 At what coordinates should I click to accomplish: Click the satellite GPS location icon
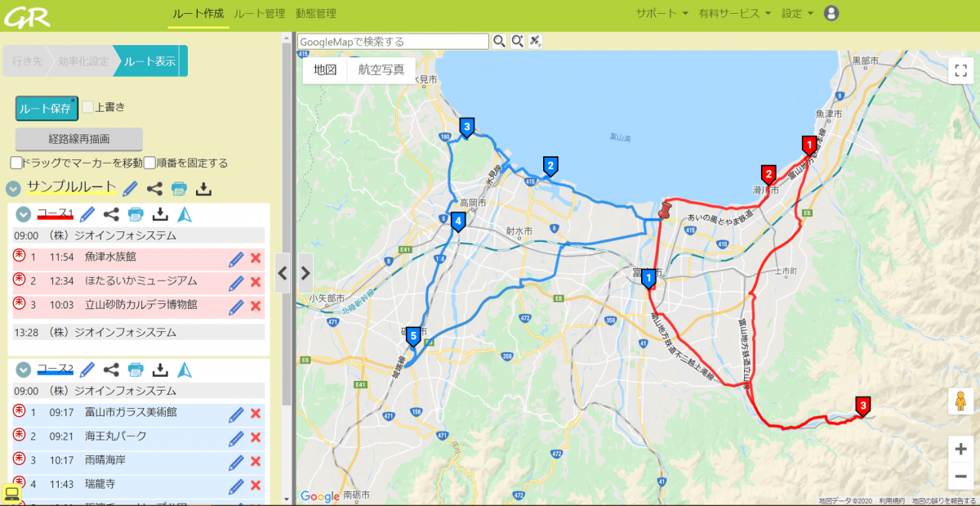tap(536, 41)
